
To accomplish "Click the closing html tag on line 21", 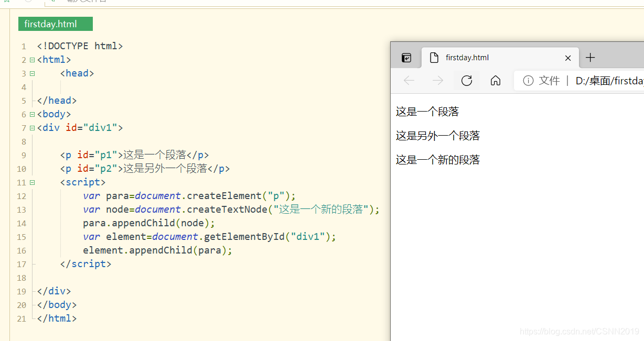I will (57, 318).
